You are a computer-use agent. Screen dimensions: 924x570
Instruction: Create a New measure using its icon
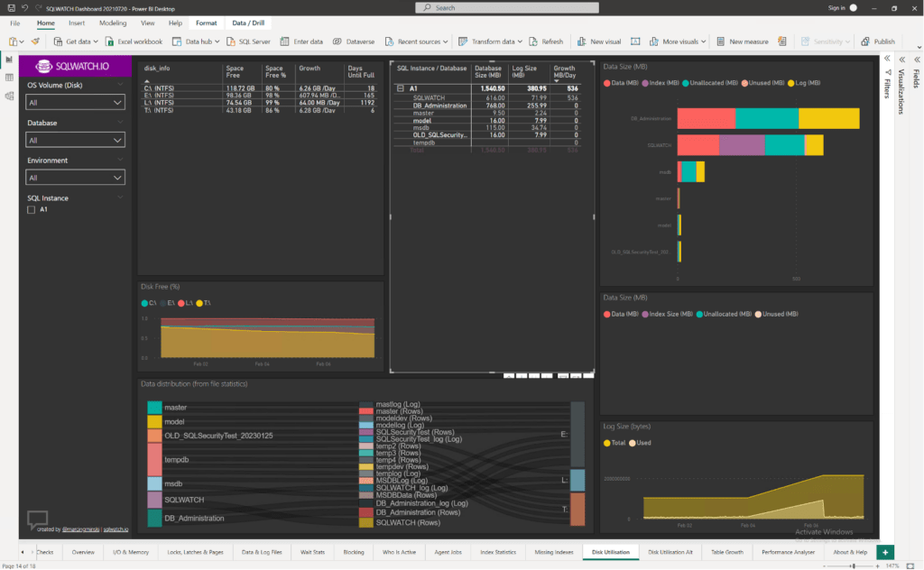720,41
